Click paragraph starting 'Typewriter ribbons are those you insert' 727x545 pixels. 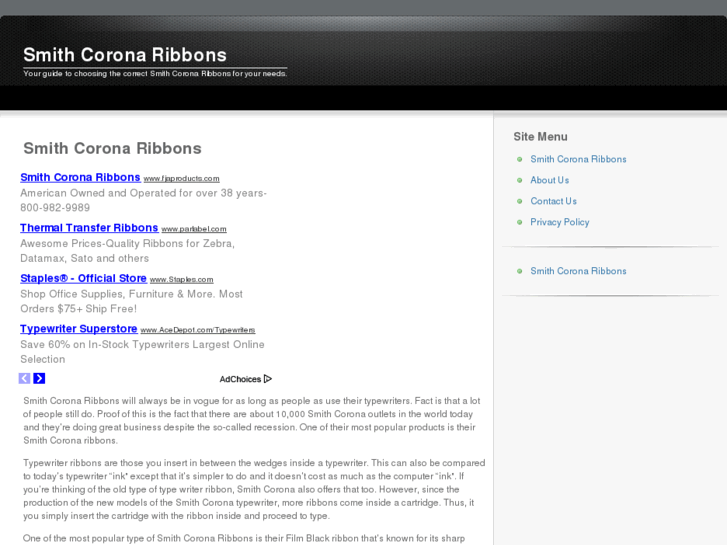254,489
